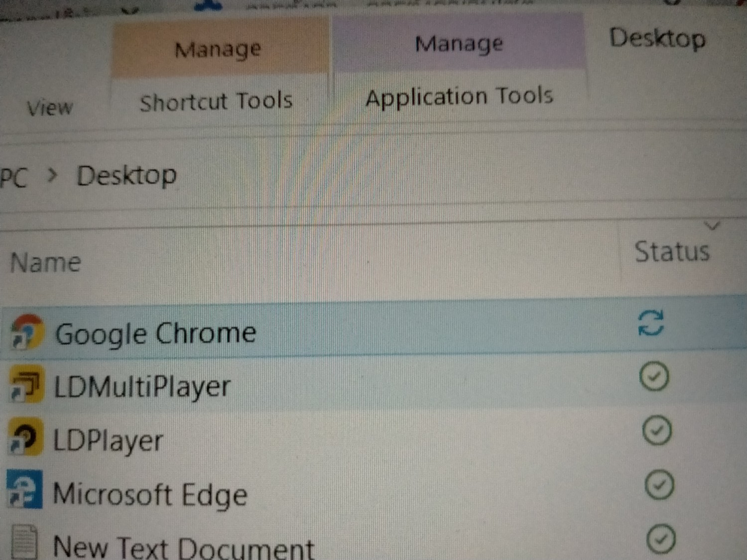Select the Microsoft Edge file name
Image resolution: width=747 pixels, height=560 pixels.
[150, 495]
